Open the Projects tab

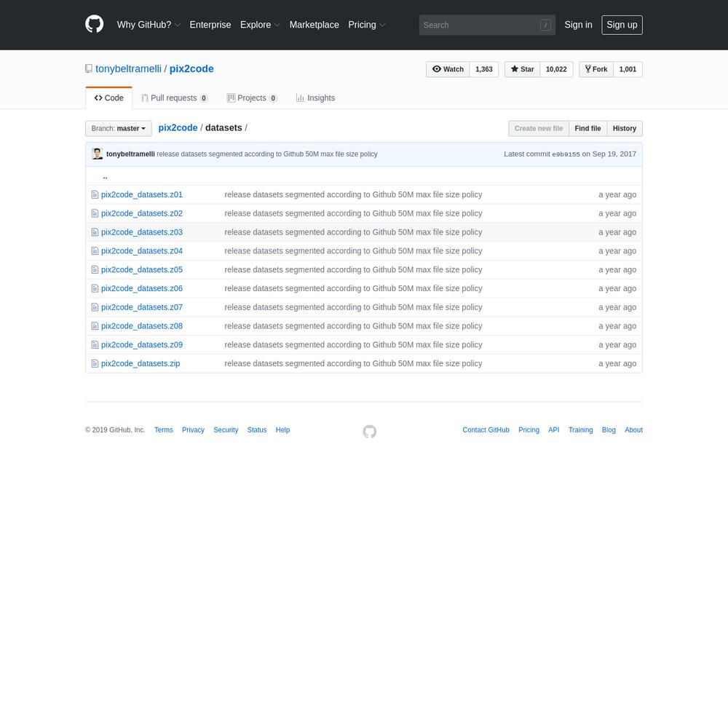(252, 98)
